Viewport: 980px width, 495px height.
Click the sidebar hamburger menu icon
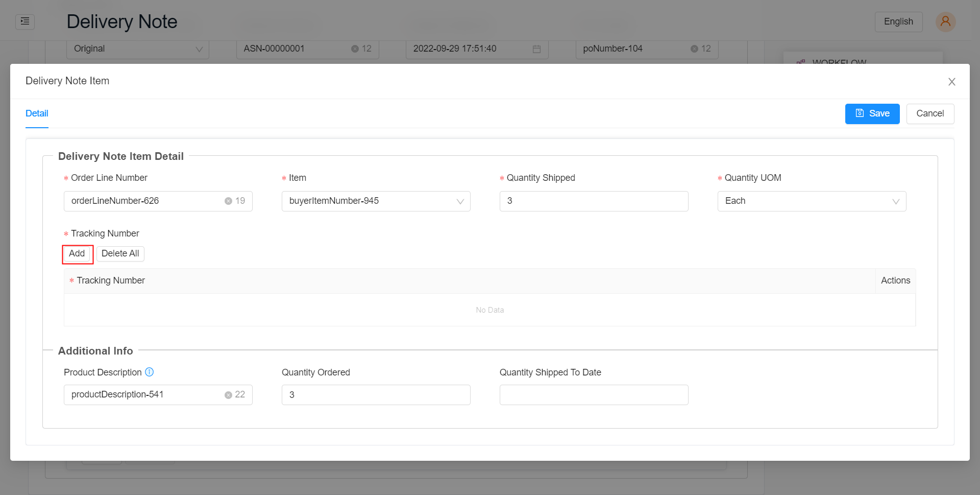25,21
